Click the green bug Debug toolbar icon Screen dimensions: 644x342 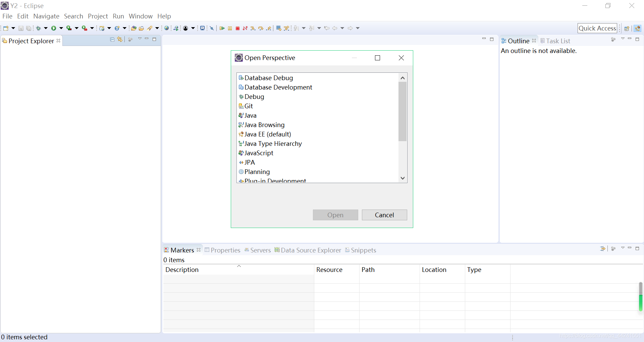click(x=38, y=28)
